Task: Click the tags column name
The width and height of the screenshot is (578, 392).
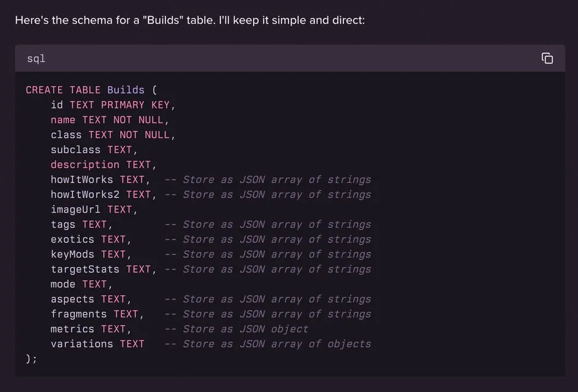Action: pyautogui.click(x=63, y=225)
